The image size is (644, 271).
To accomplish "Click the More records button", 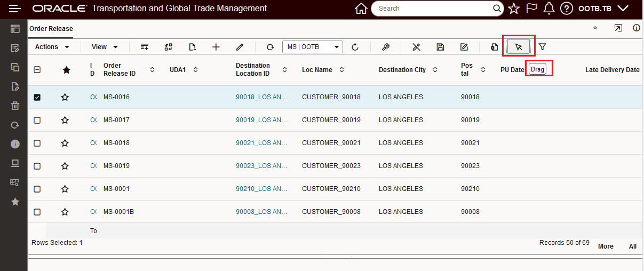I will point(606,246).
